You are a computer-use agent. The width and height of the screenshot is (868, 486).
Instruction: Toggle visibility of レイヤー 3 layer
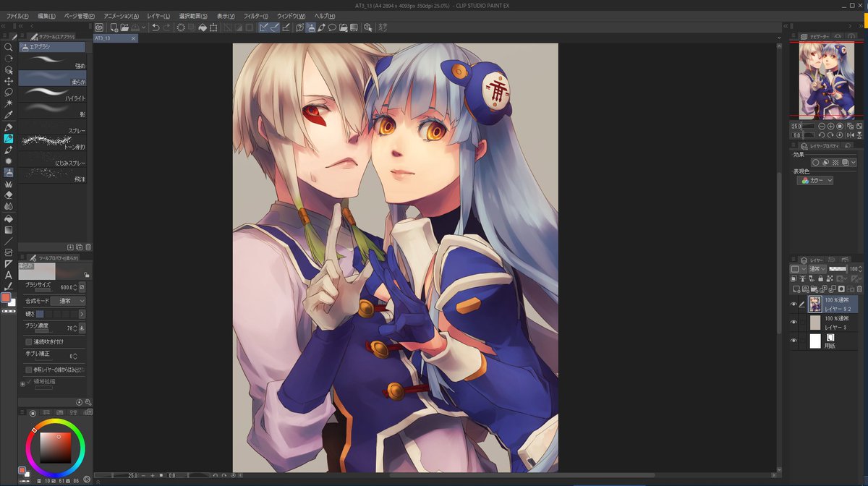[x=793, y=323]
